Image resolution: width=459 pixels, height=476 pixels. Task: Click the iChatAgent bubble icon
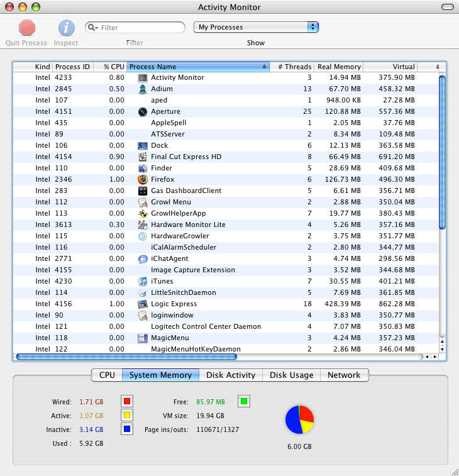coord(142,258)
